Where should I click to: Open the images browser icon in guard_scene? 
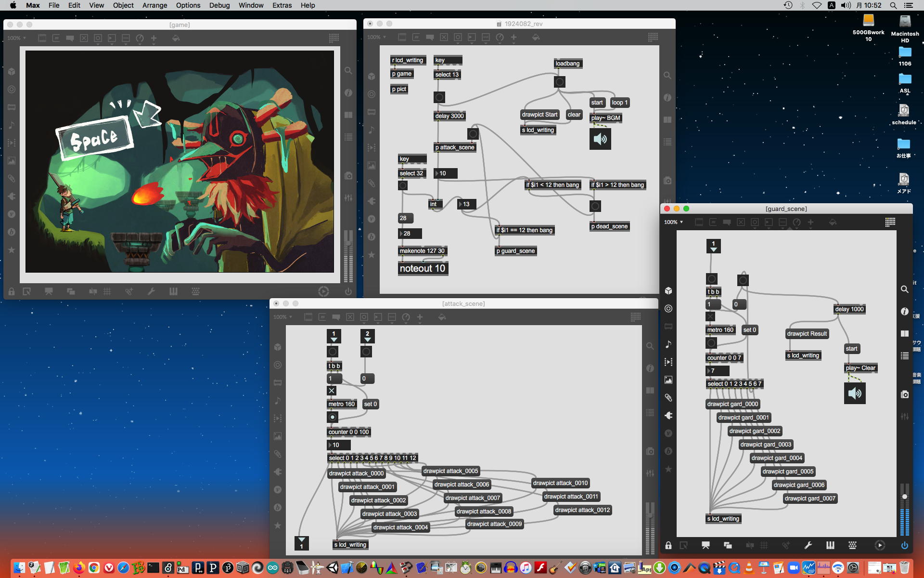point(668,380)
